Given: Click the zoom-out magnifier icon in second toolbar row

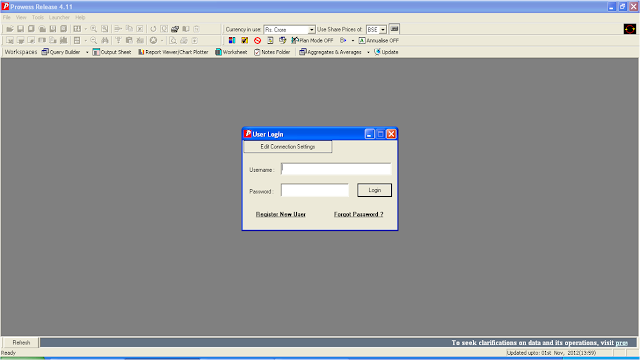Looking at the screenshot, I should coord(93,40).
